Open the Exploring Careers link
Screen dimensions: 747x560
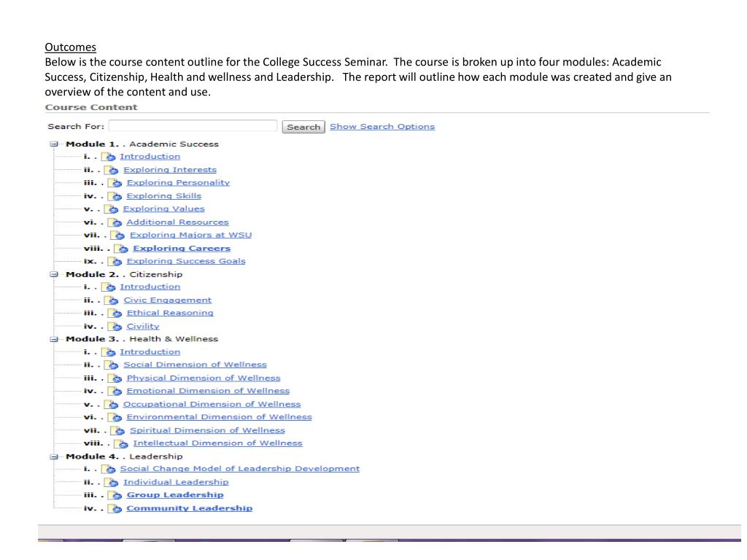click(182, 249)
